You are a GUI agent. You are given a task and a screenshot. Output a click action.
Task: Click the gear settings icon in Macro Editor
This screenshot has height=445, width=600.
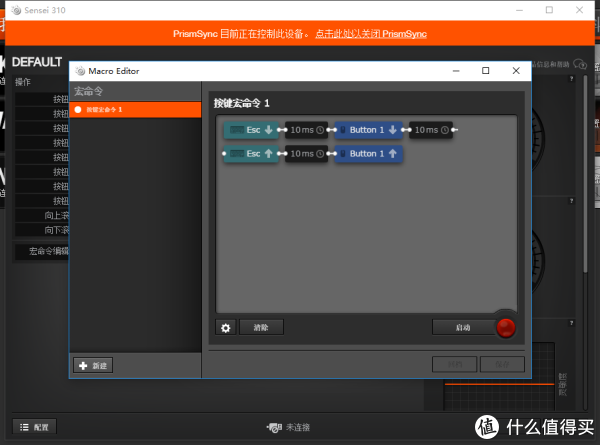click(226, 328)
